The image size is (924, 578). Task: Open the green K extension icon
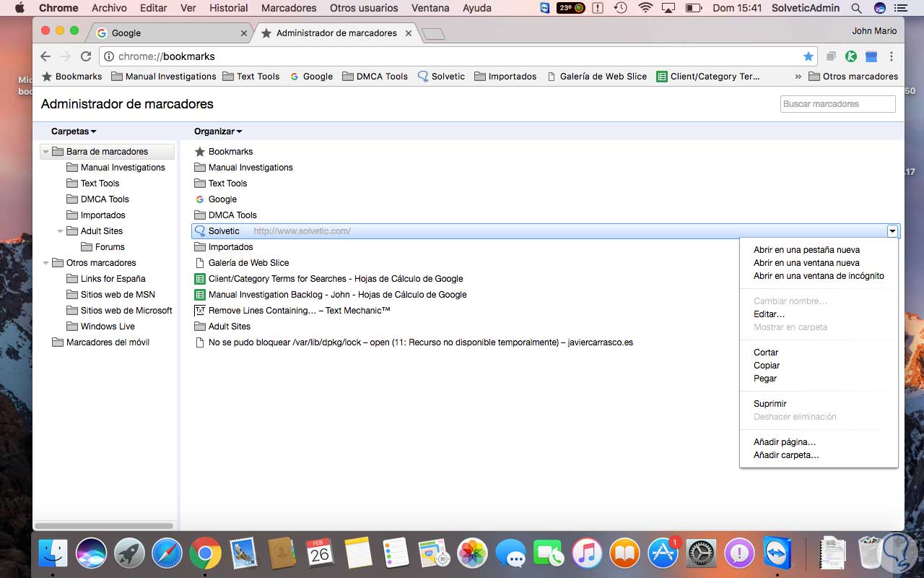click(x=851, y=56)
